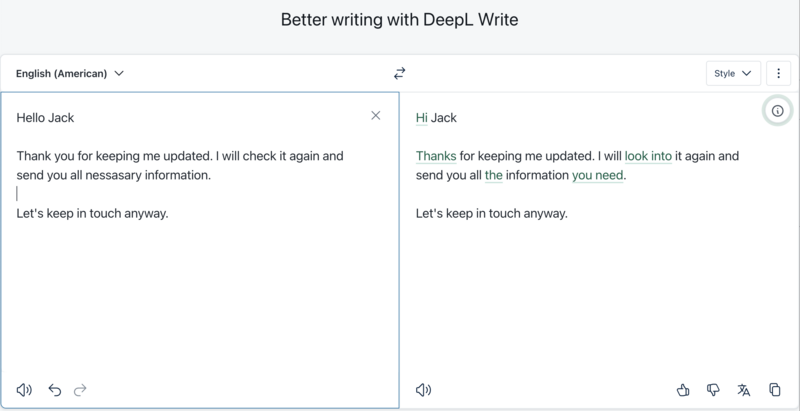Click the swap arrows icon between panels
Viewport: 800px width, 411px height.
point(400,73)
